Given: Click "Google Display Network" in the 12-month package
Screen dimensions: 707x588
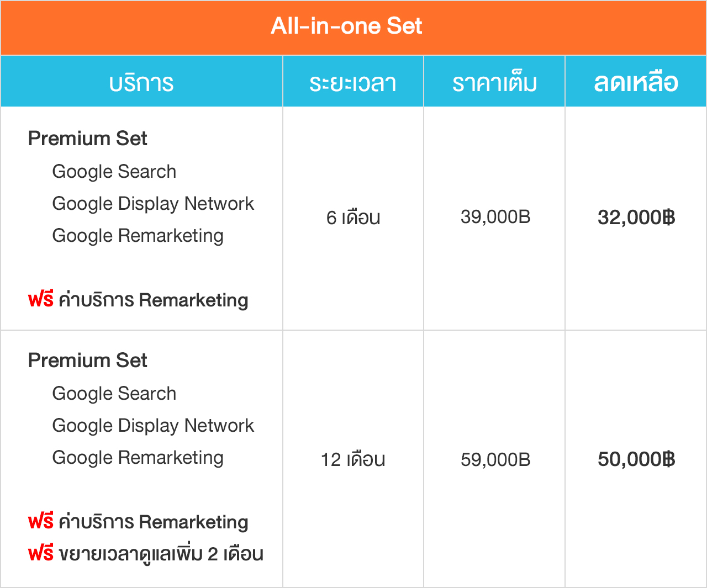Looking at the screenshot, I should pyautogui.click(x=153, y=426).
